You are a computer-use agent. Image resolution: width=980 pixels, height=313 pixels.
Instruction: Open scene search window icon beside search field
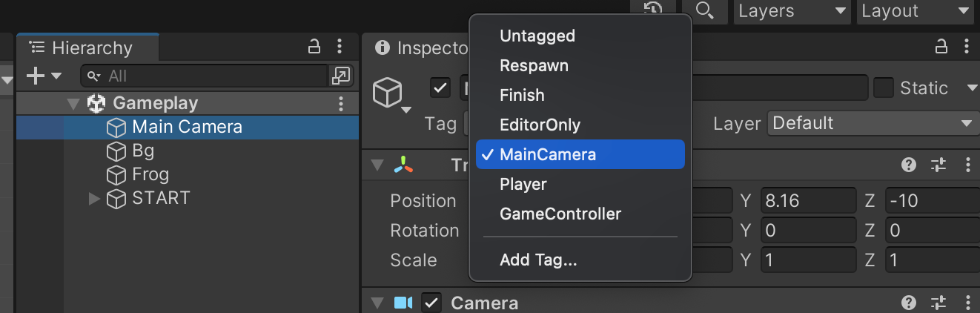(x=341, y=76)
